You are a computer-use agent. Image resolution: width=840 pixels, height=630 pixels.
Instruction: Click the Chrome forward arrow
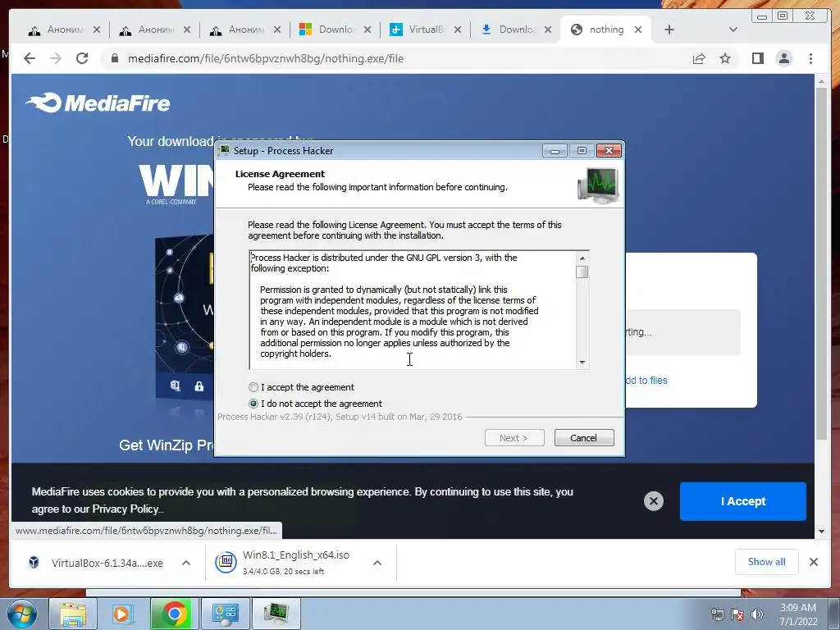pyautogui.click(x=56, y=58)
